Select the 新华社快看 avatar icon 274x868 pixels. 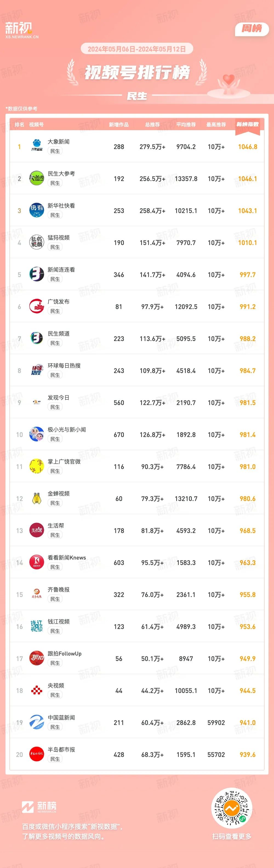pos(36,210)
